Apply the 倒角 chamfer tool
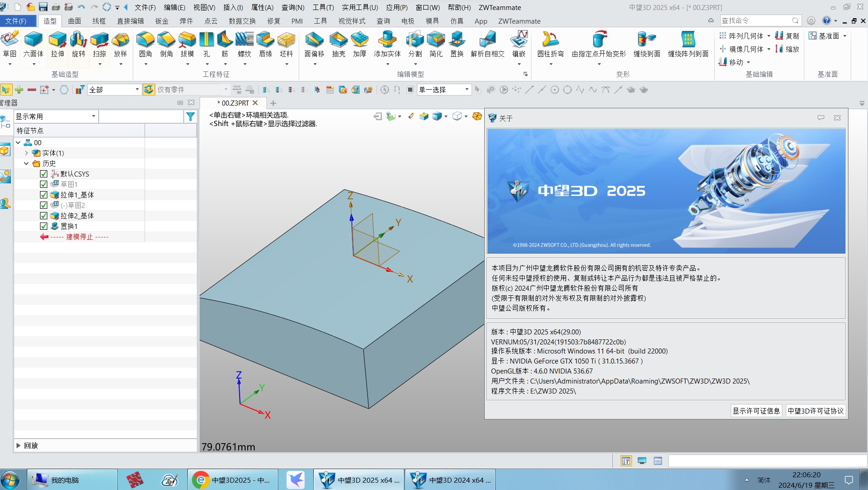The image size is (868, 490). (166, 44)
